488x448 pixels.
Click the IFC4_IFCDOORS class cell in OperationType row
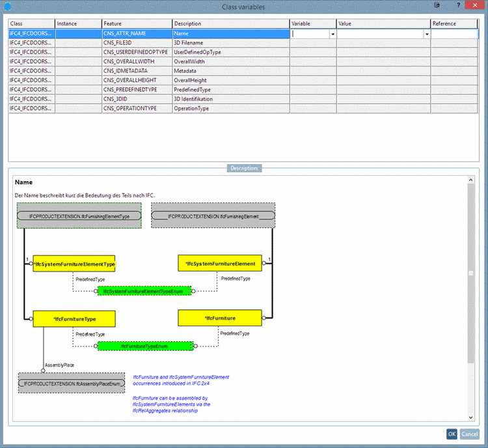(31, 108)
